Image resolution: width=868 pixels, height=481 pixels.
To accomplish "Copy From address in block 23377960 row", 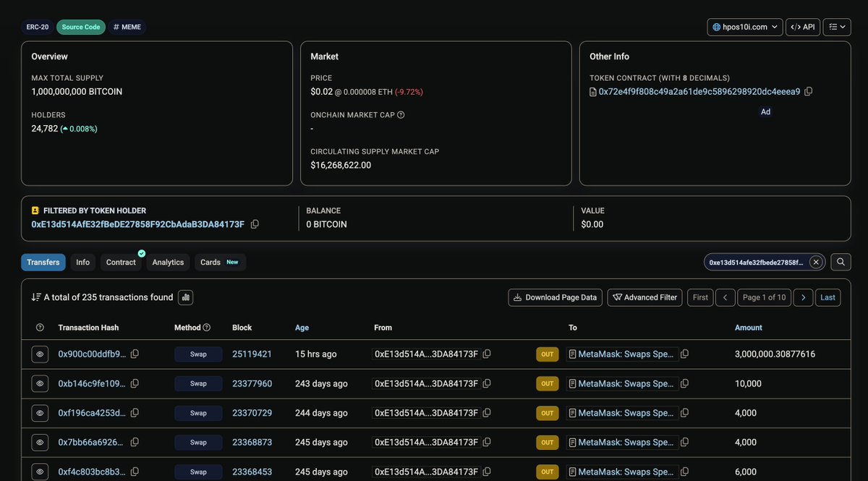I will (x=487, y=383).
